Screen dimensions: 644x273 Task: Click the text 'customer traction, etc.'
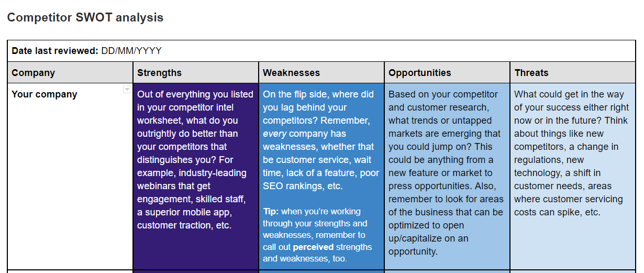click(184, 225)
